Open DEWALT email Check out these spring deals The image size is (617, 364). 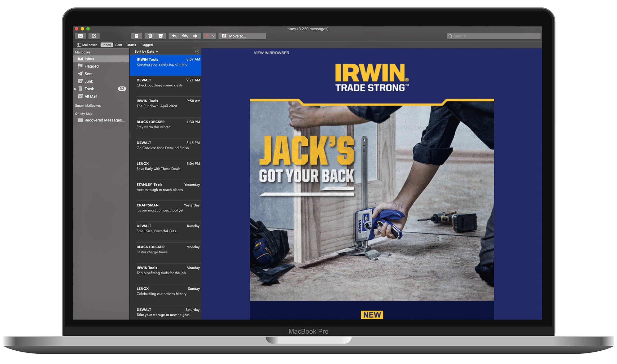point(165,86)
